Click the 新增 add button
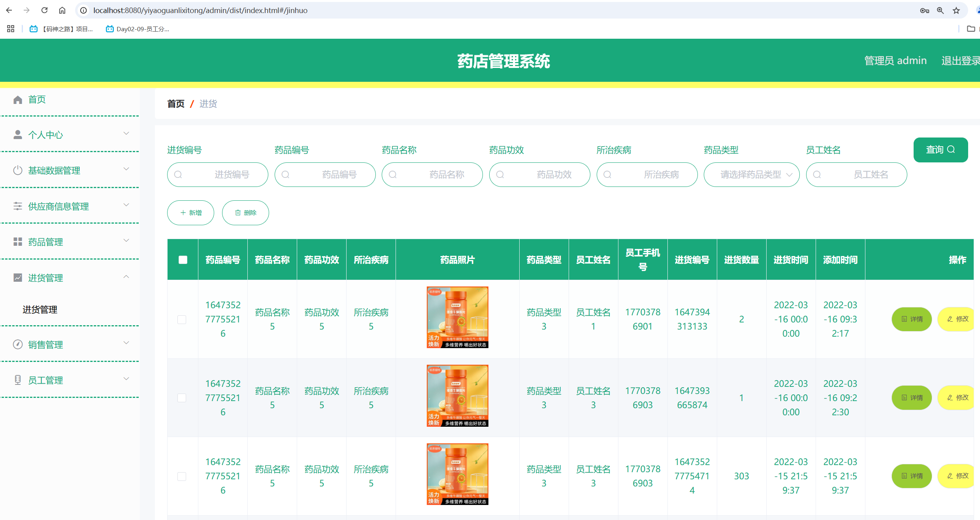This screenshot has height=520, width=980. (190, 213)
